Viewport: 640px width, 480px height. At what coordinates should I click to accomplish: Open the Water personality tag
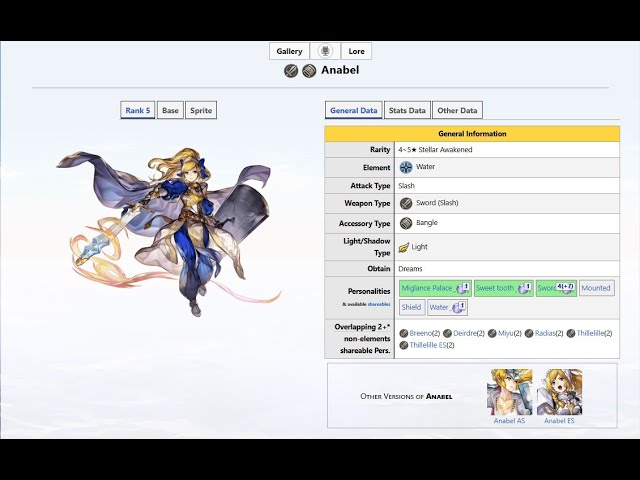coord(447,307)
